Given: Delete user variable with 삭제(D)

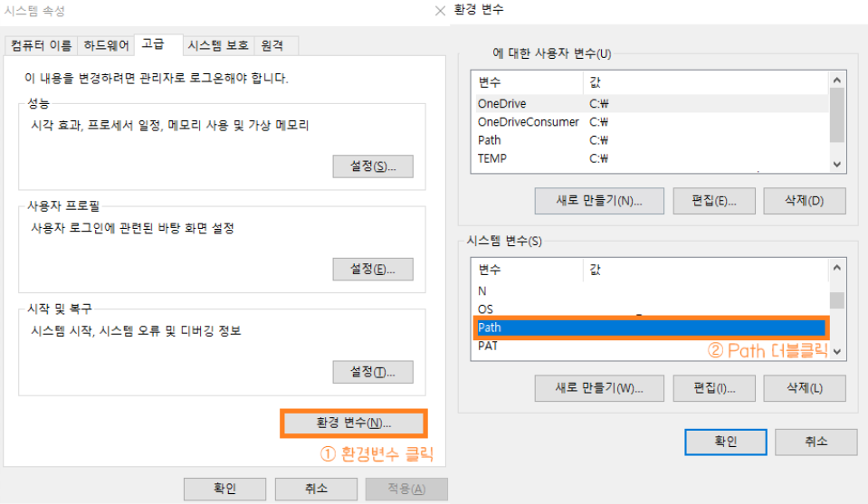Looking at the screenshot, I should click(805, 201).
